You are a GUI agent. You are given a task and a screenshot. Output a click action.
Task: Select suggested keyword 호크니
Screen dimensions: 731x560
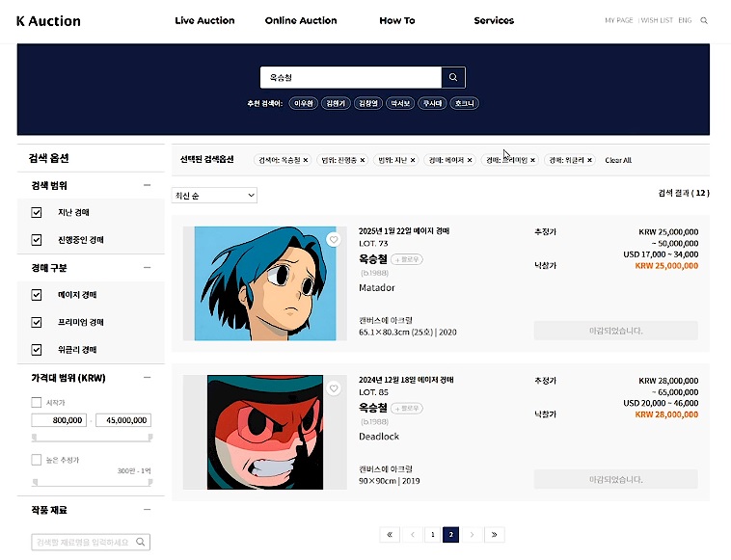pyautogui.click(x=464, y=103)
